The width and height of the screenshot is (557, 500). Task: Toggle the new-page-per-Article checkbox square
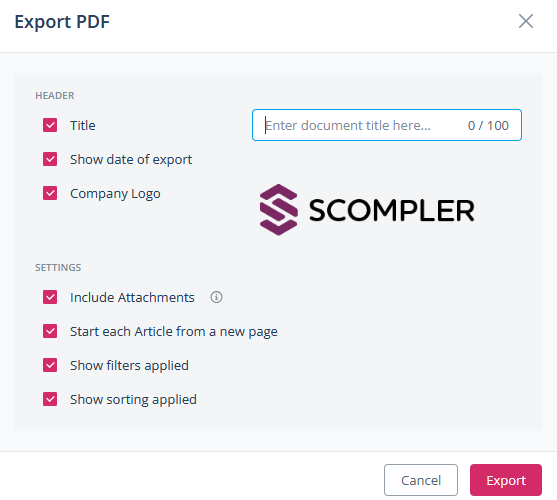(x=50, y=331)
